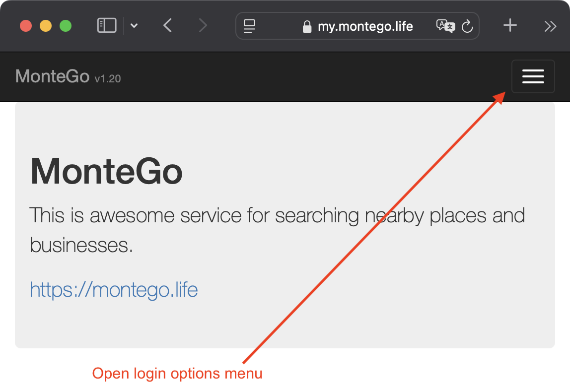Open a new browser tab
The image size is (570, 392).
(x=509, y=26)
